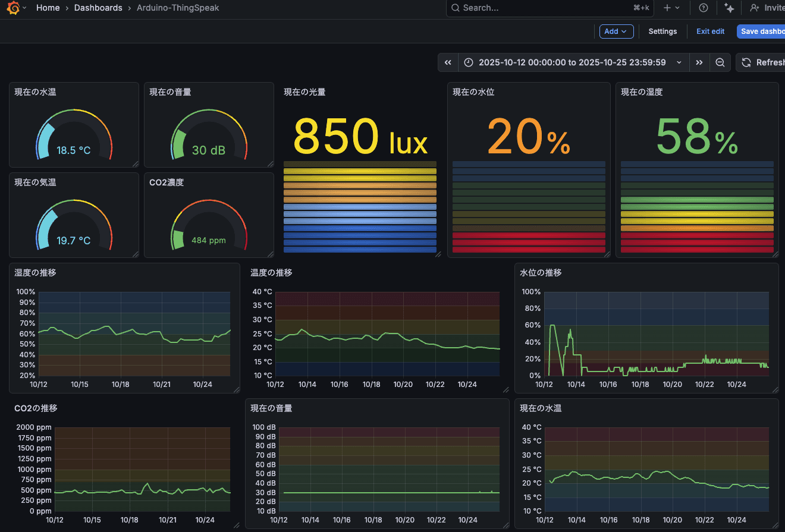Expand the Add dropdown button

[616, 32]
